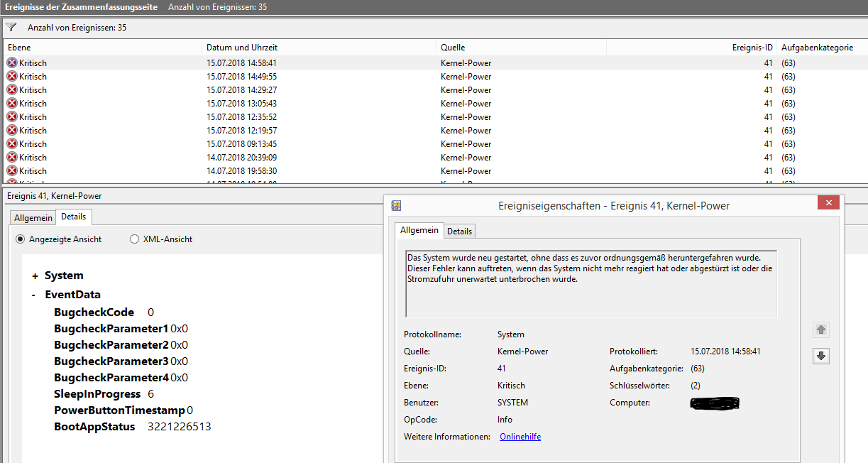This screenshot has height=463, width=868.
Task: Click BugcheckCode value row
Action: 104,312
